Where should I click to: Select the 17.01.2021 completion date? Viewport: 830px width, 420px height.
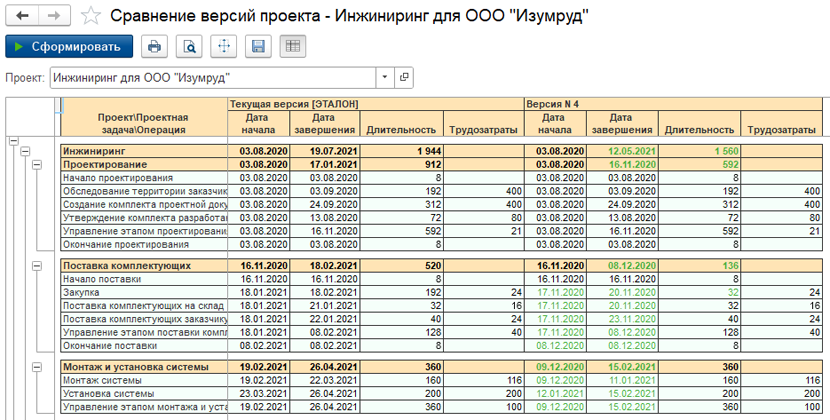[325, 164]
